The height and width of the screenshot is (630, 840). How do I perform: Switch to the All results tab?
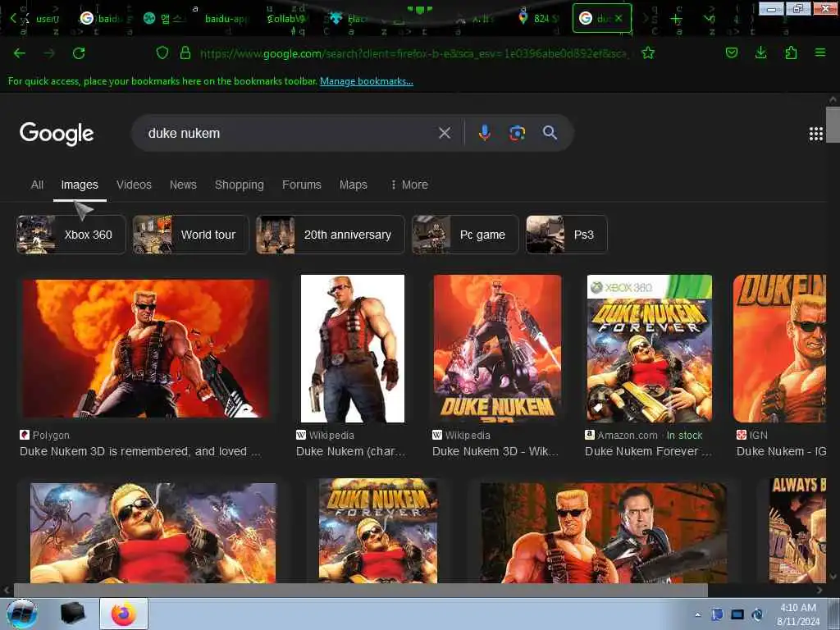[x=37, y=185]
